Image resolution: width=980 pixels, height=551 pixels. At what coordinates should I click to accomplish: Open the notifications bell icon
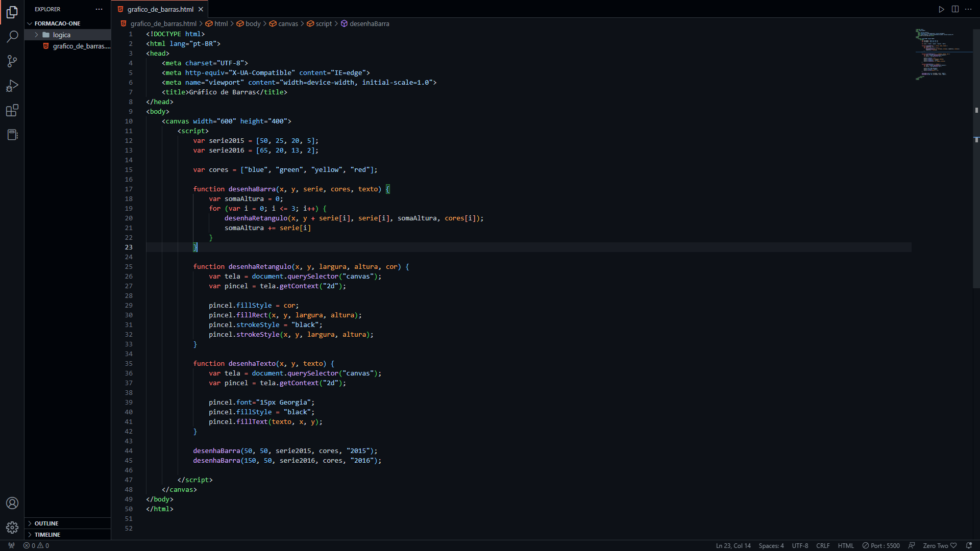[969, 545]
